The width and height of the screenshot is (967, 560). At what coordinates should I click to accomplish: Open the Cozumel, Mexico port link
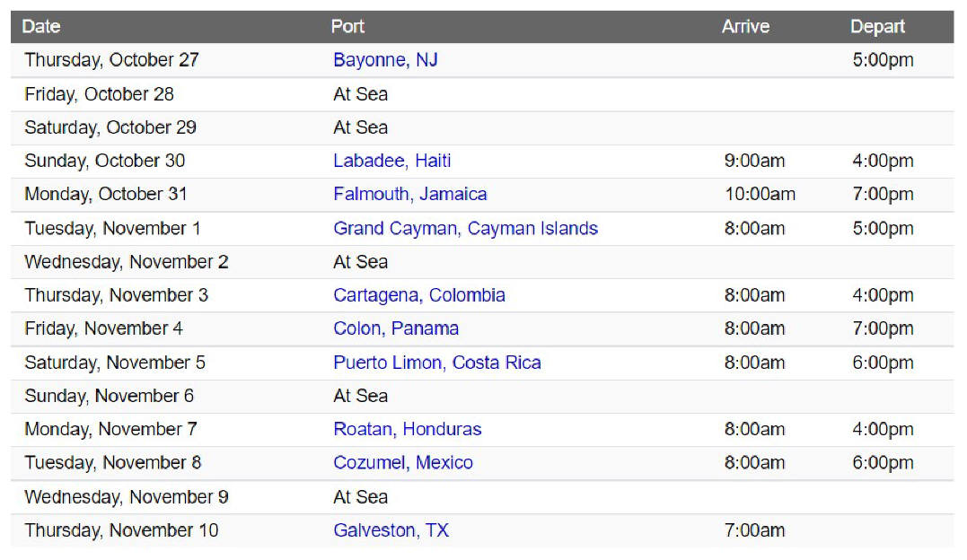(x=403, y=462)
